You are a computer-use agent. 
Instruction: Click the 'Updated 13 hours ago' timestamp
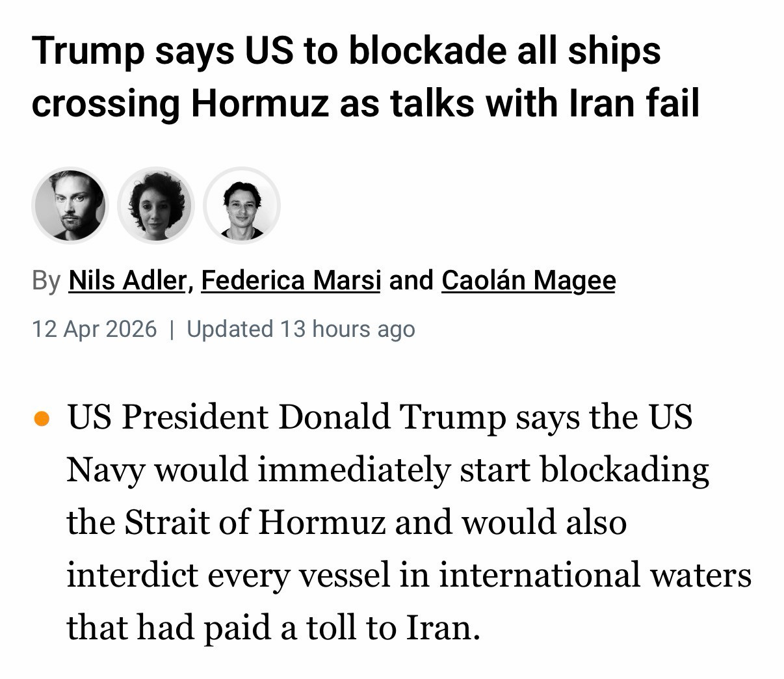(x=300, y=329)
